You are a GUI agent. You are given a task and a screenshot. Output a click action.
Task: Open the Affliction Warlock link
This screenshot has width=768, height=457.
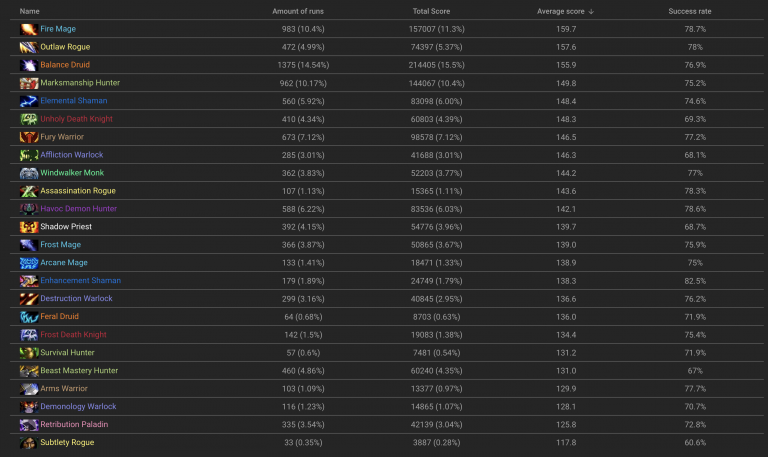(71, 155)
